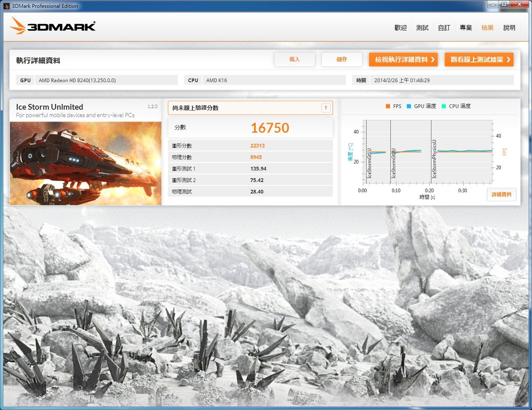Go to the 專業 tab

466,28
